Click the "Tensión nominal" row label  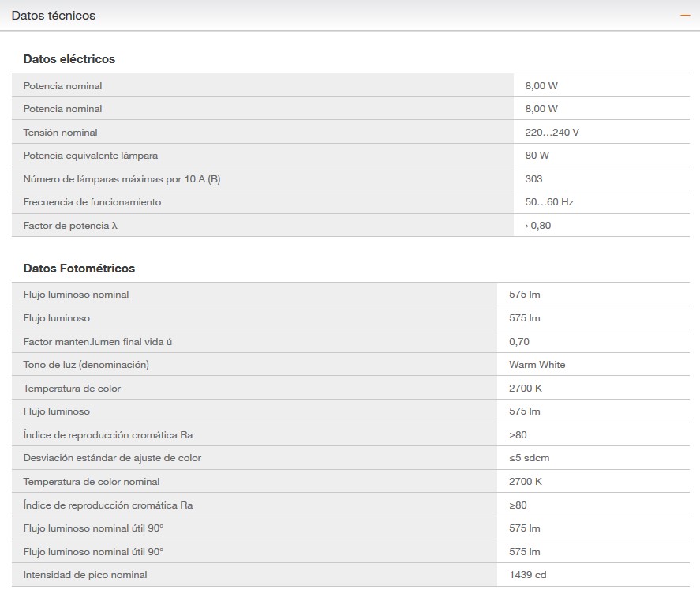coord(60,132)
